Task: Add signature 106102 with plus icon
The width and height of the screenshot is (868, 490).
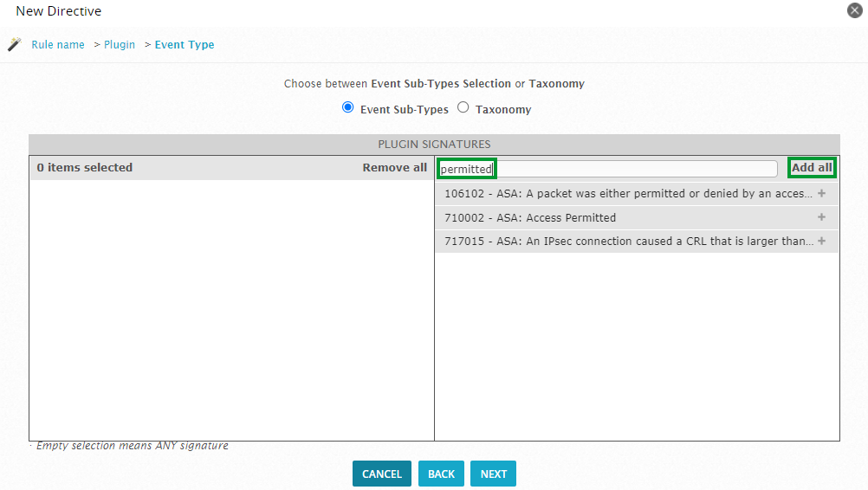Action: click(821, 194)
